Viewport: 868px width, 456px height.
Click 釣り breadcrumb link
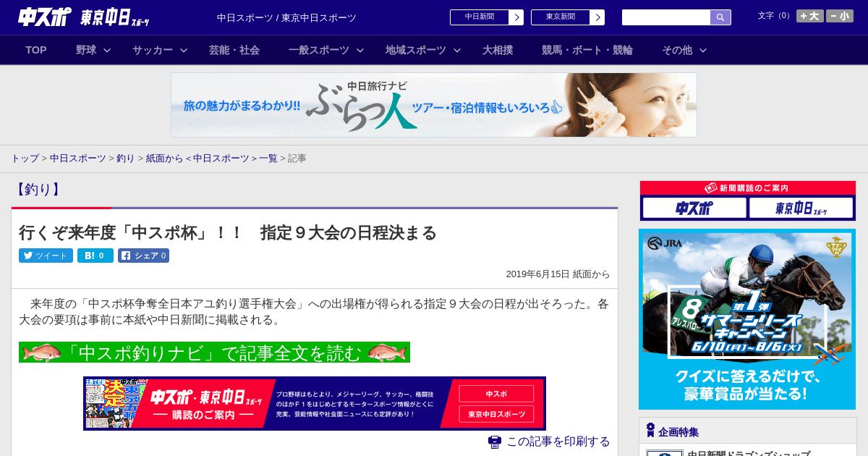[126, 159]
